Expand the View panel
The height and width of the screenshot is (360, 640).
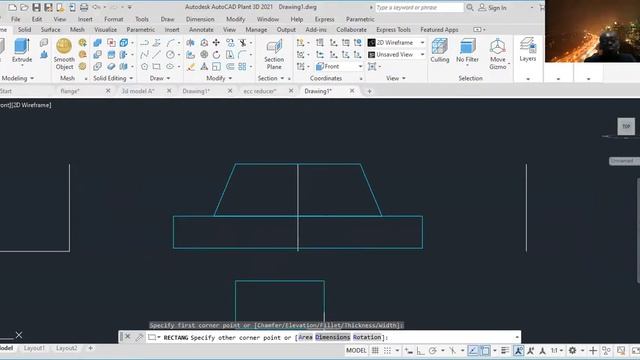[x=396, y=78]
